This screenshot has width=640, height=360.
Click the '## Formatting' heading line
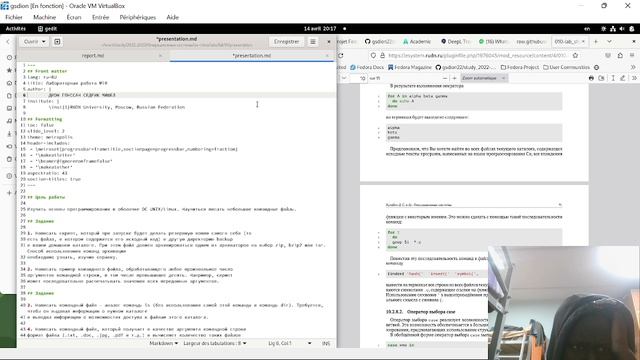(45, 119)
